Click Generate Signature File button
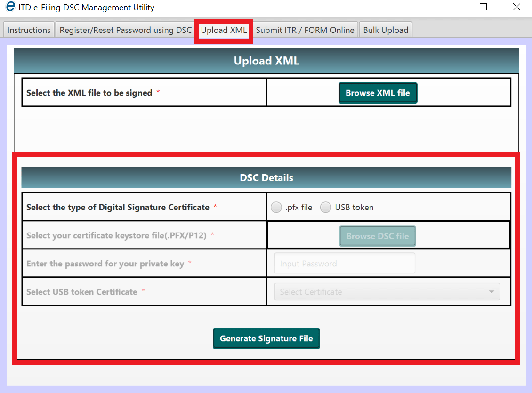This screenshot has width=532, height=393. (x=266, y=338)
